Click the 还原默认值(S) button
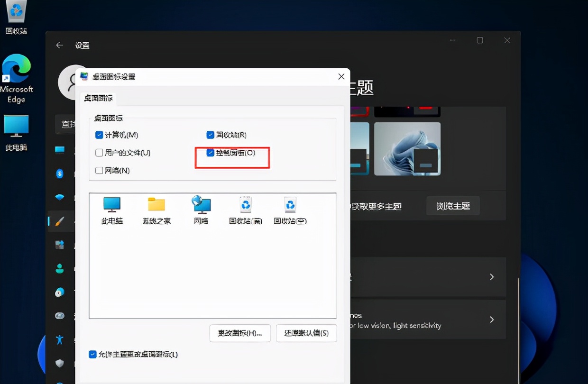Screen dimensions: 588x384 (x=307, y=333)
